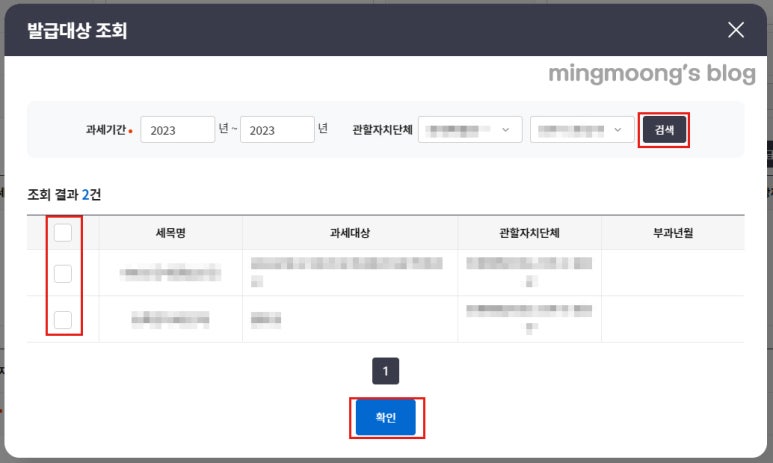Click the 부과년월 column header
773x463 pixels.
coord(673,233)
